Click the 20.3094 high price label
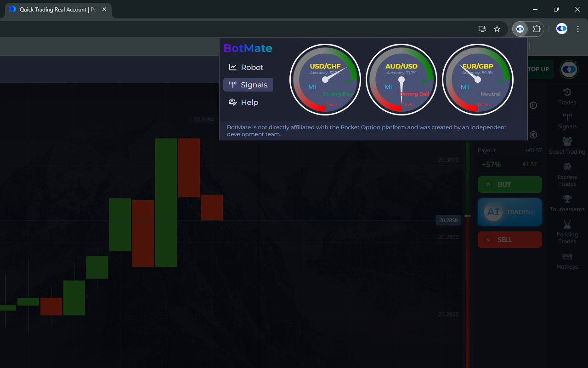Viewport: 588px width, 368px height. click(204, 120)
